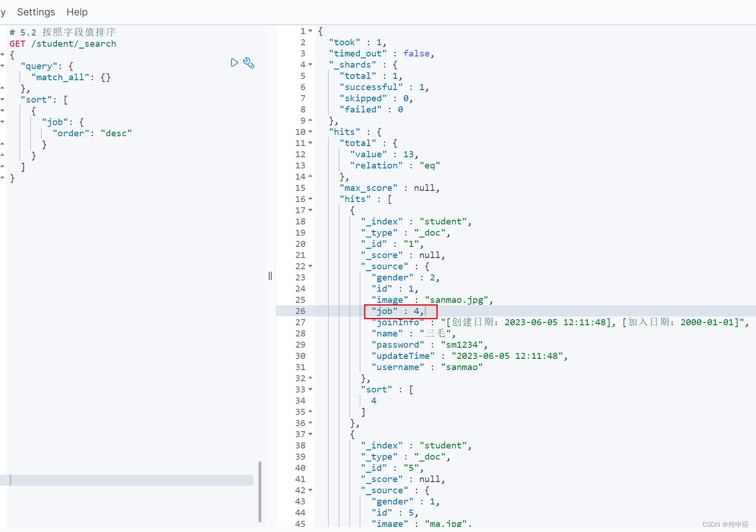Image resolution: width=756 pixels, height=532 pixels.
Task: Click the GET method keyword
Action: click(17, 44)
